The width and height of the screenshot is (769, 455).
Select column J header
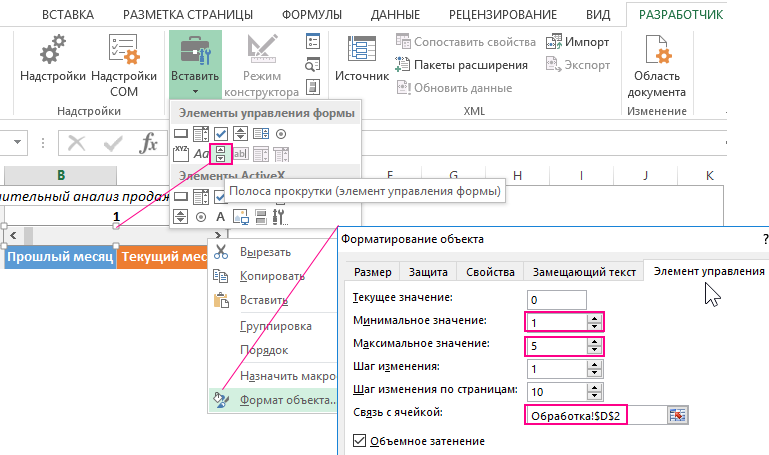pyautogui.click(x=645, y=175)
